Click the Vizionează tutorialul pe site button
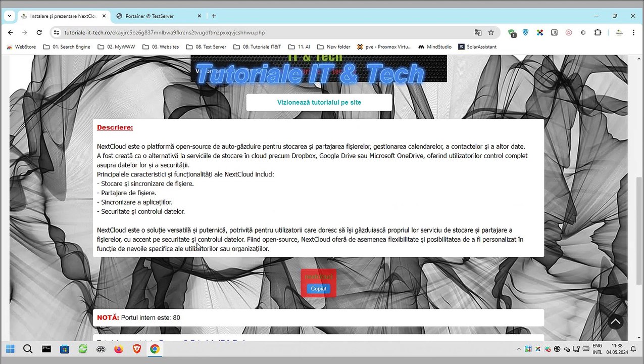 point(319,102)
